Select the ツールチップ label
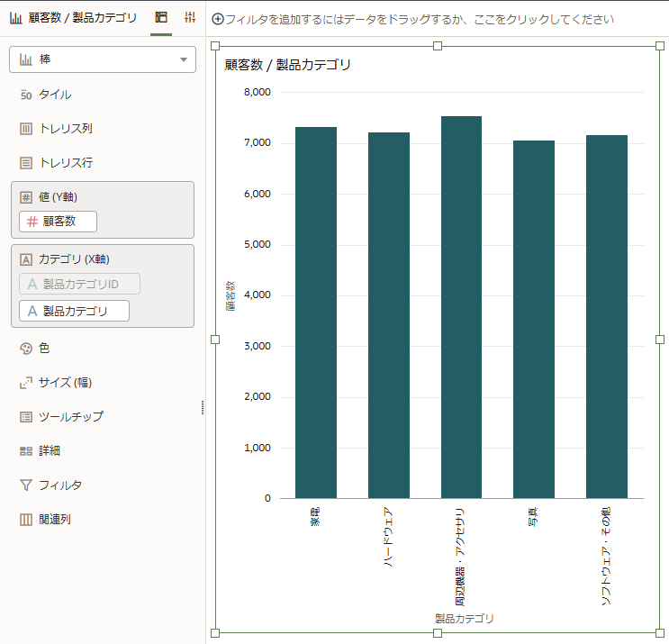669x644 pixels. (71, 417)
